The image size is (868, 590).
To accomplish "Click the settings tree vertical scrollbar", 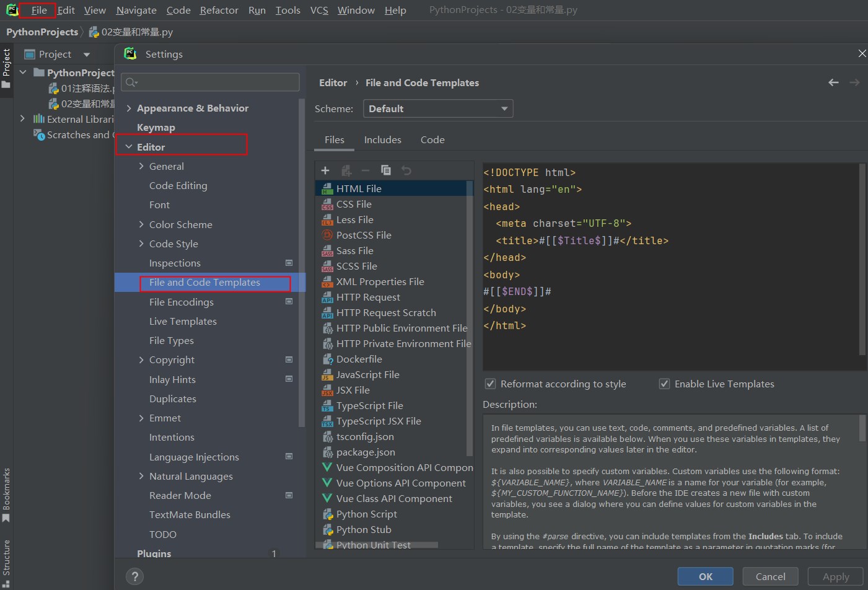I will (x=302, y=263).
